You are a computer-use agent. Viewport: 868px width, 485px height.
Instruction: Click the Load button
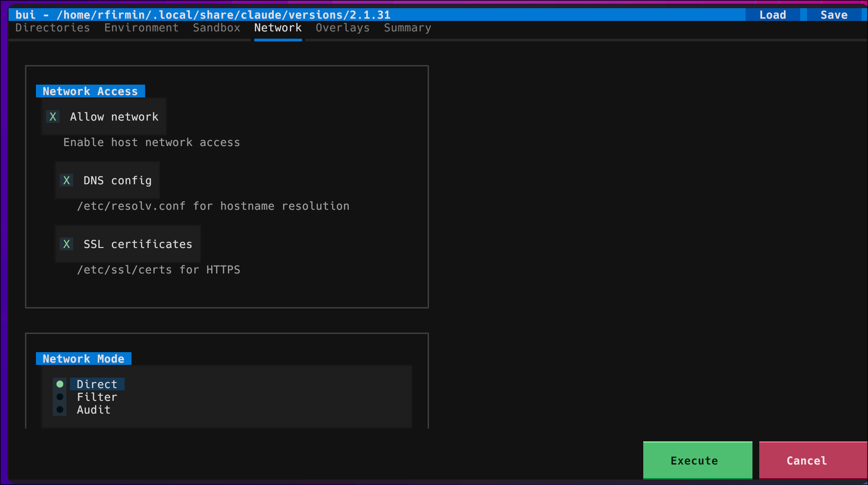pyautogui.click(x=772, y=15)
